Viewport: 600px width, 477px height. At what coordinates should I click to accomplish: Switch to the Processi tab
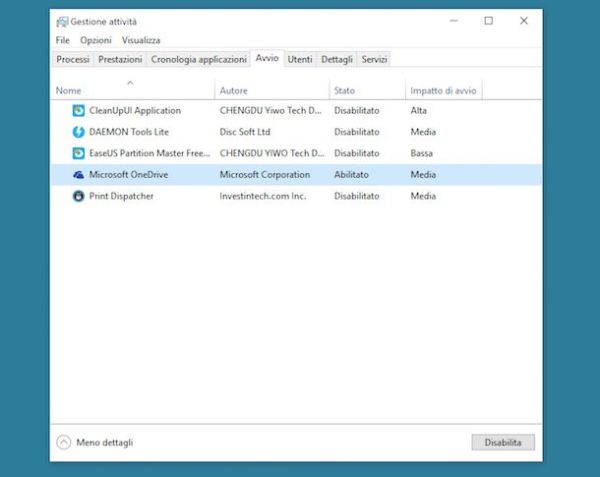[x=73, y=60]
